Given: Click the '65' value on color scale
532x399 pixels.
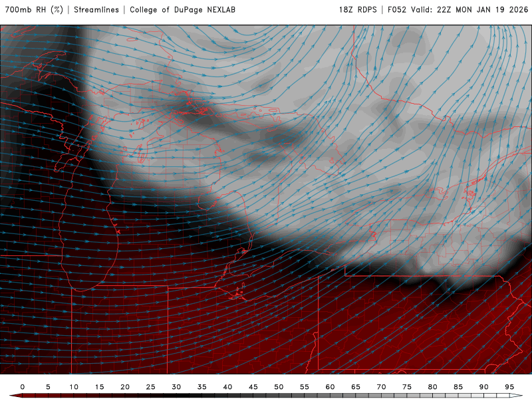Looking at the screenshot, I should click(x=356, y=387).
